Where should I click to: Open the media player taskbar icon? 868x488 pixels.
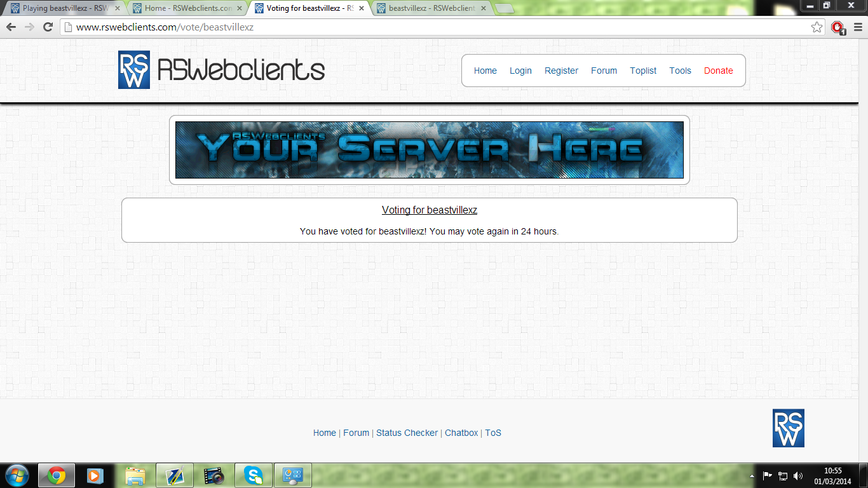tap(95, 475)
